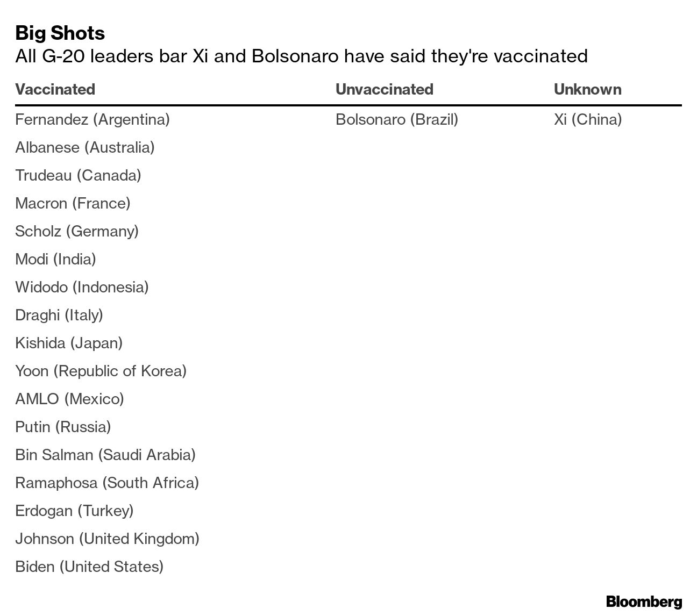Click the Bloomberg logo
The image size is (697, 616).
click(x=644, y=601)
